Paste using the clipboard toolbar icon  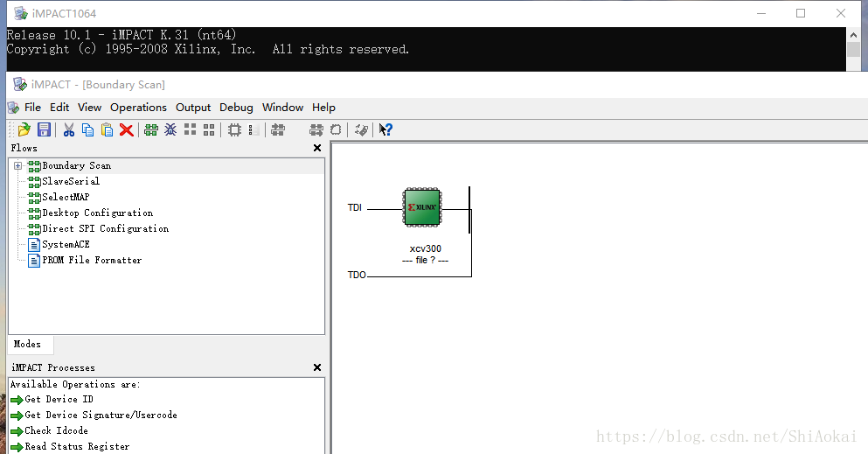pos(107,129)
